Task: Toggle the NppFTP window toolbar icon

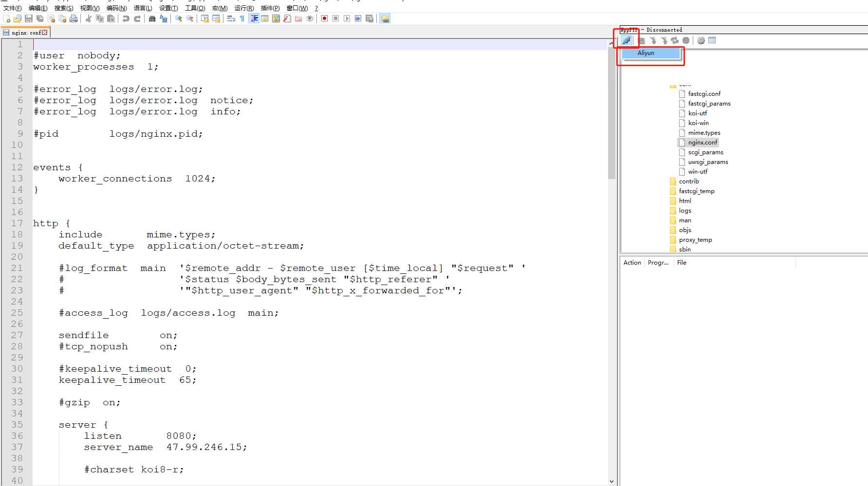Action: click(x=385, y=18)
